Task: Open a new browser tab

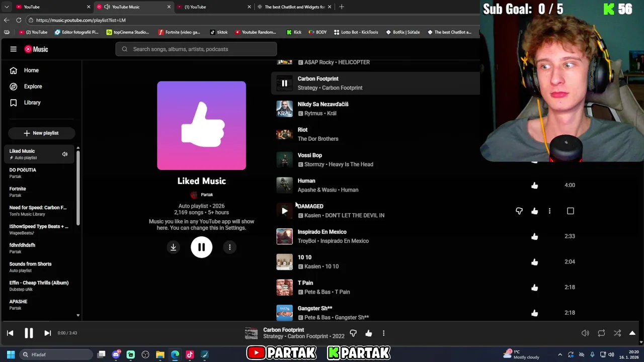Action: (x=342, y=7)
